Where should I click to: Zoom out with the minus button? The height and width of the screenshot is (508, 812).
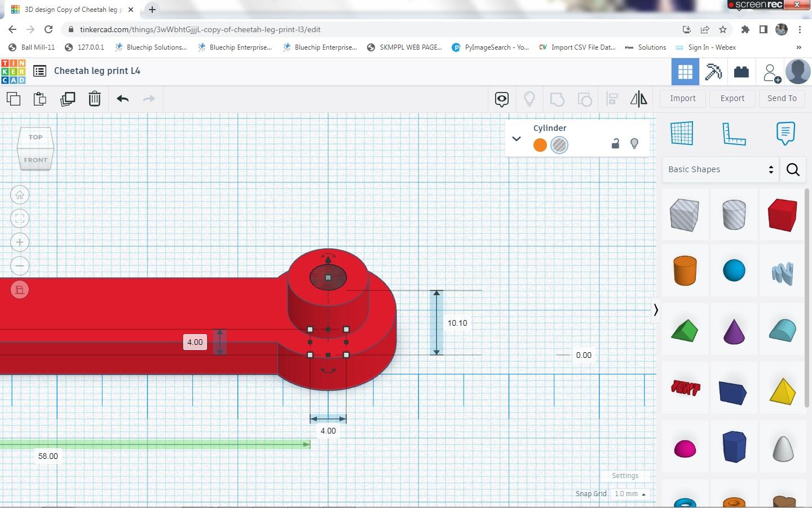20,266
